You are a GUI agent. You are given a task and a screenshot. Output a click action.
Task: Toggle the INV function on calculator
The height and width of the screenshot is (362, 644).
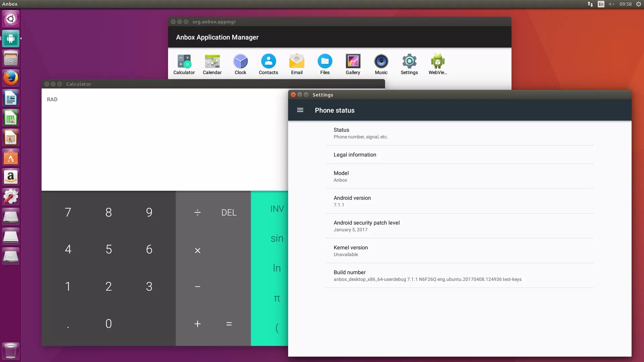[277, 209]
